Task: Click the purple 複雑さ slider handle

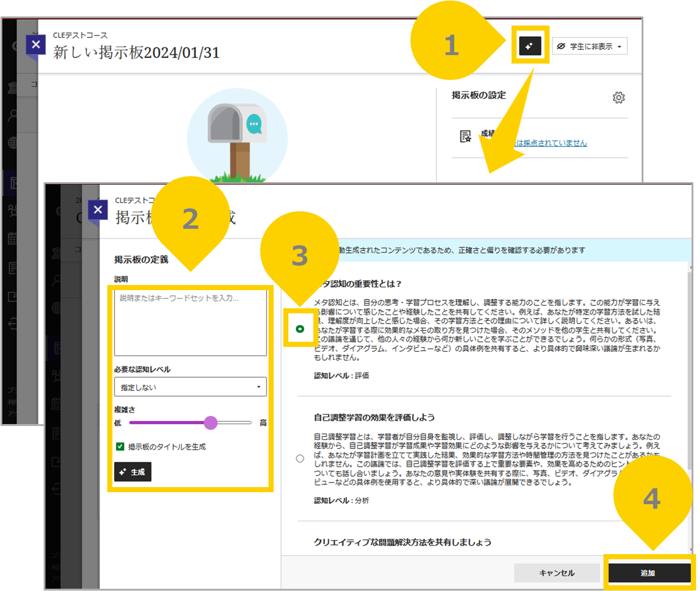Action: [x=211, y=422]
